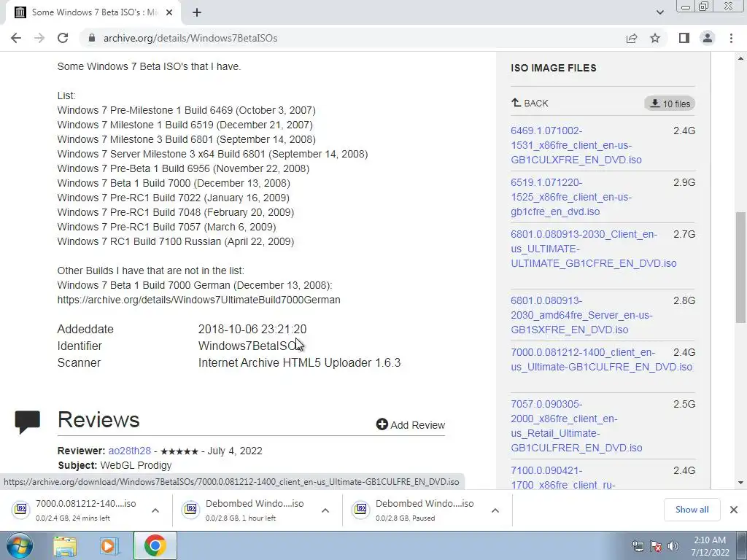
Task: Click Add Review button
Action: click(410, 425)
